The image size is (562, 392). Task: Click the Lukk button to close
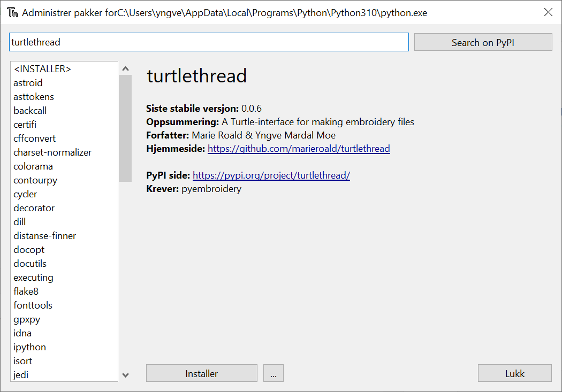coord(515,373)
